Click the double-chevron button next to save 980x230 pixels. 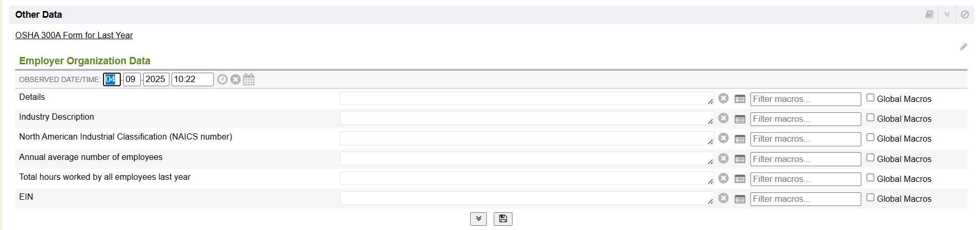pos(478,218)
